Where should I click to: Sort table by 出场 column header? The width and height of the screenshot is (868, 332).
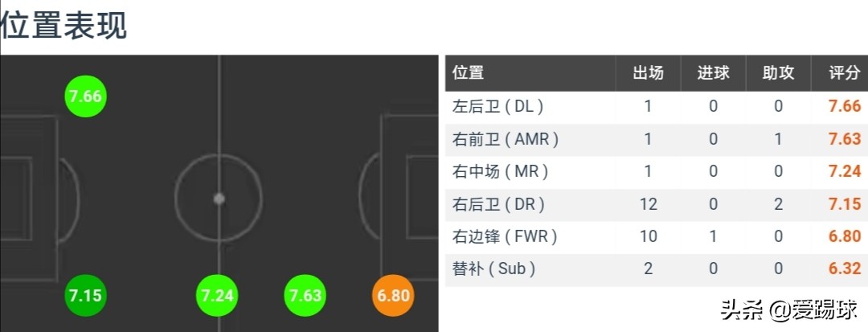coord(649,73)
